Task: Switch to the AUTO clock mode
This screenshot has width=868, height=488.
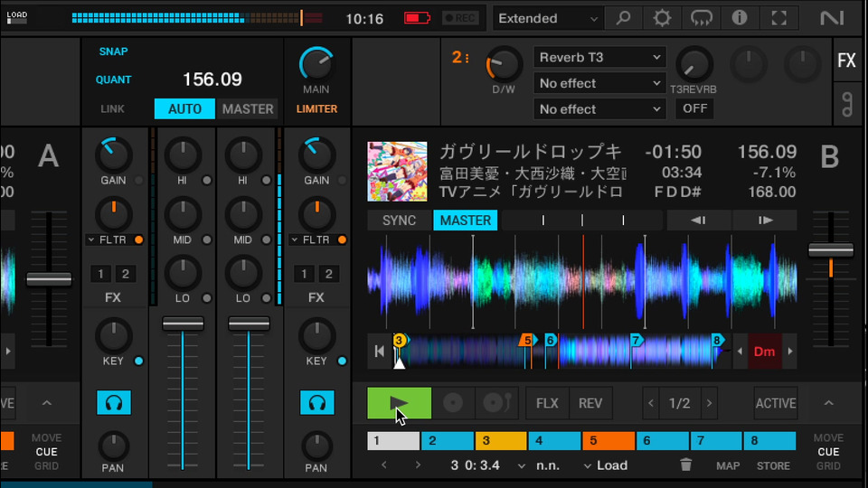Action: pyautogui.click(x=184, y=108)
